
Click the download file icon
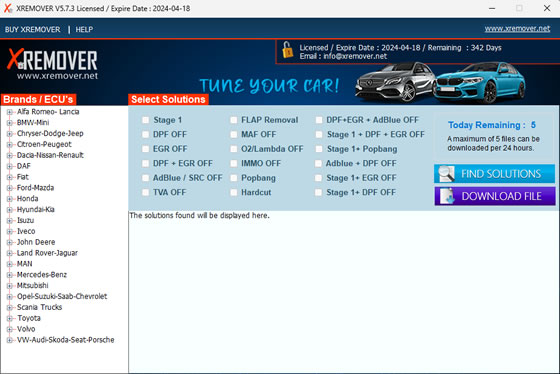point(447,196)
